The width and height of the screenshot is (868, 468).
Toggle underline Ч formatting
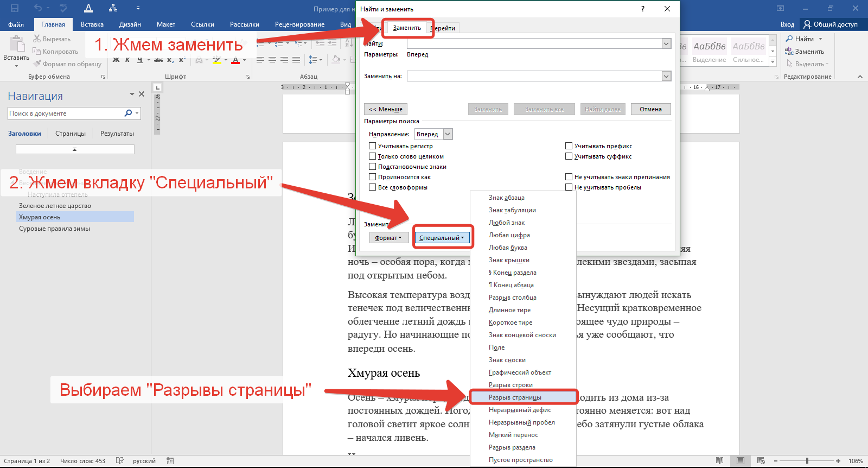pos(139,60)
